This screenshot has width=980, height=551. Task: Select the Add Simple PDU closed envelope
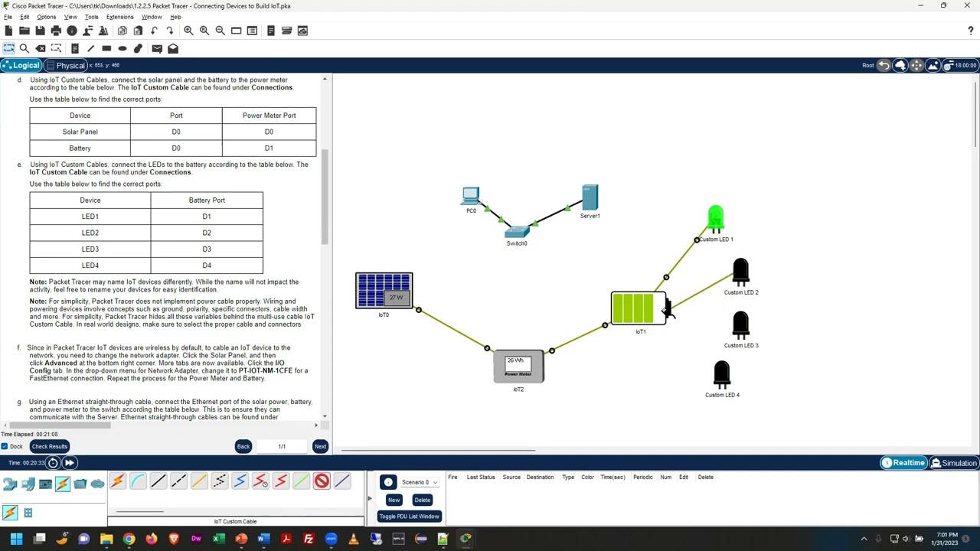(157, 48)
